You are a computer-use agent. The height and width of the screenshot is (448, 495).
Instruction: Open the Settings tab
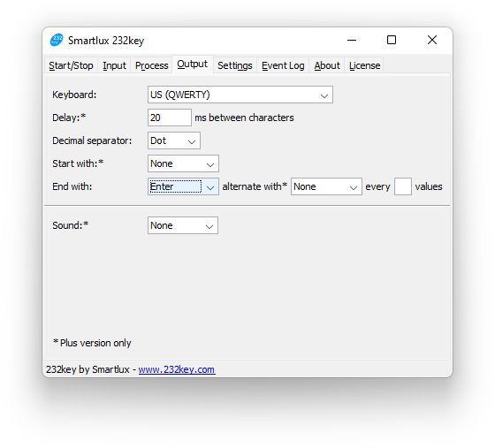point(235,65)
